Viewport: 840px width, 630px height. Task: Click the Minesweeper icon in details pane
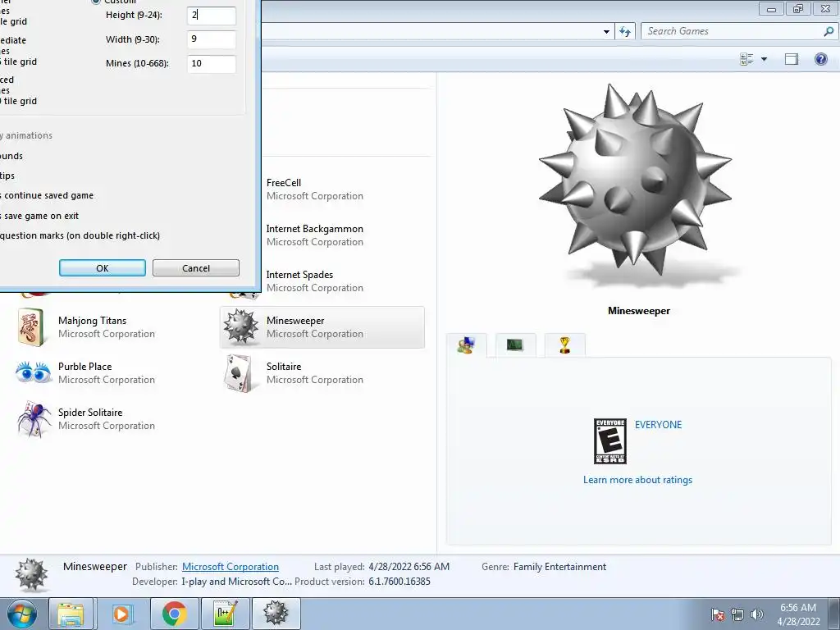click(x=32, y=575)
